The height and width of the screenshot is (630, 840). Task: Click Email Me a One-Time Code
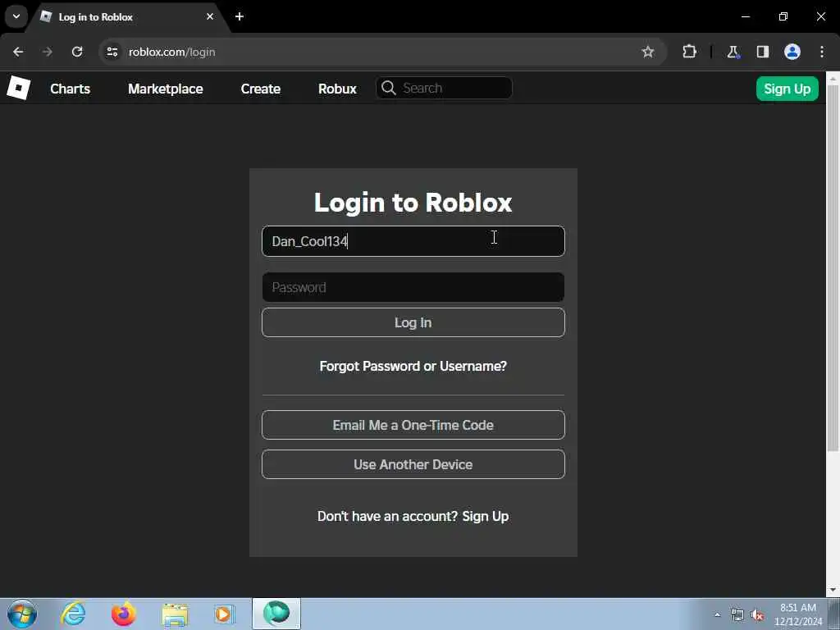pyautogui.click(x=413, y=425)
